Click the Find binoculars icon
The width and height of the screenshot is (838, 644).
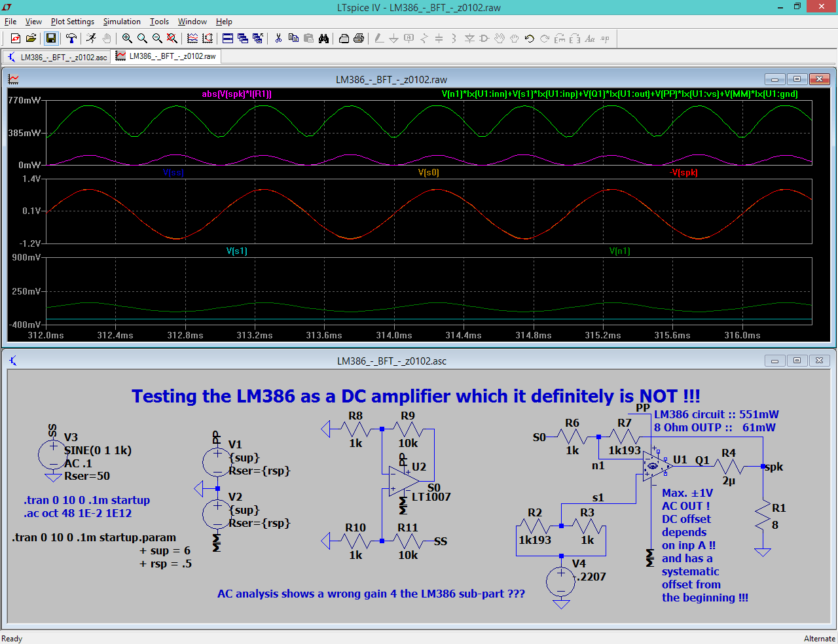[x=323, y=39]
